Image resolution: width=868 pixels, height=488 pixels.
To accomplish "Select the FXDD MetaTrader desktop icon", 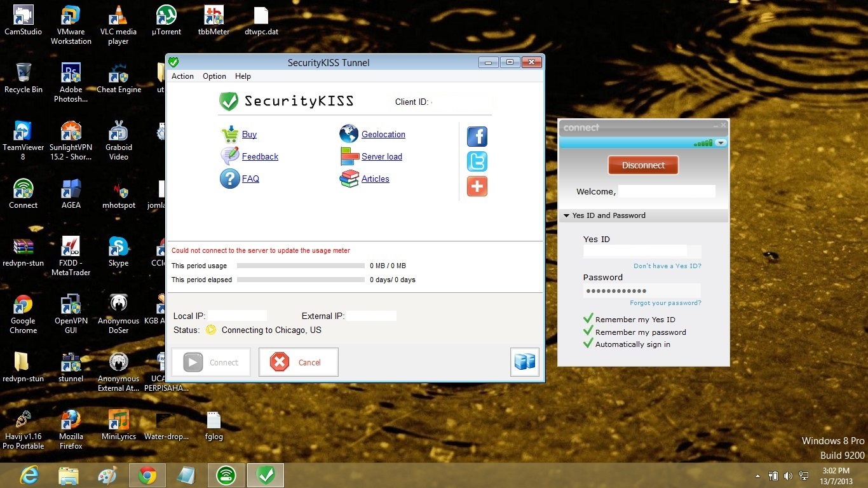I will [x=71, y=256].
